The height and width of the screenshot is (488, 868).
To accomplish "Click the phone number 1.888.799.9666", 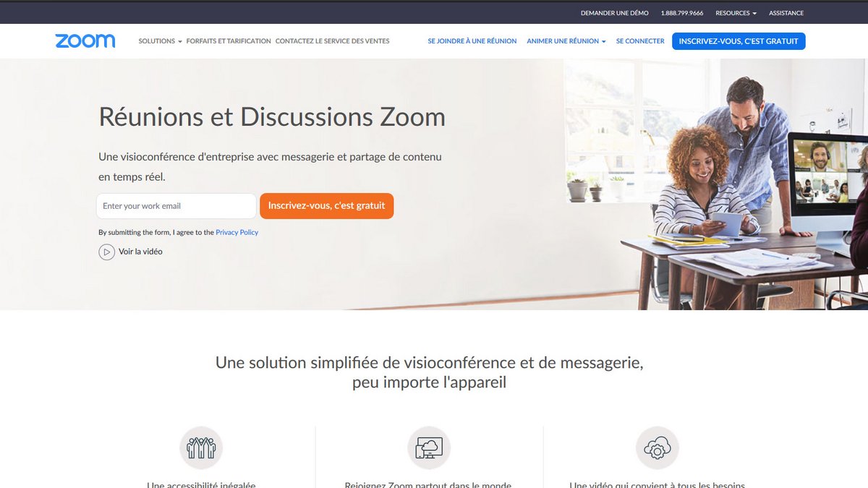I will (x=682, y=13).
